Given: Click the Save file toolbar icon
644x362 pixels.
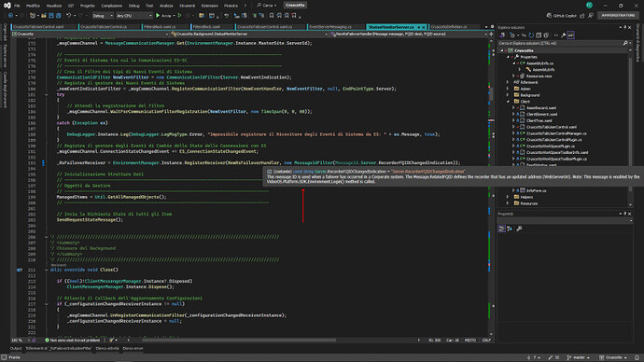Looking at the screenshot, I should 51,16.
